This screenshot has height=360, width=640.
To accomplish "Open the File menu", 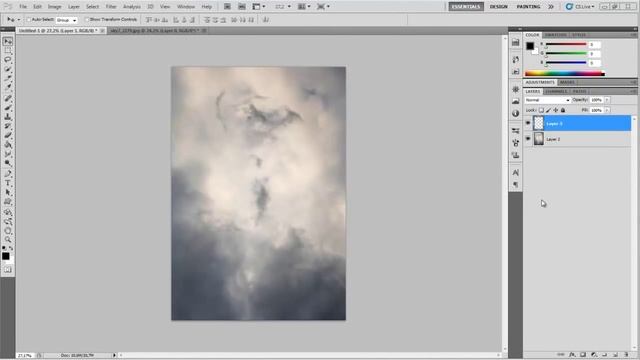I will pyautogui.click(x=23, y=7).
